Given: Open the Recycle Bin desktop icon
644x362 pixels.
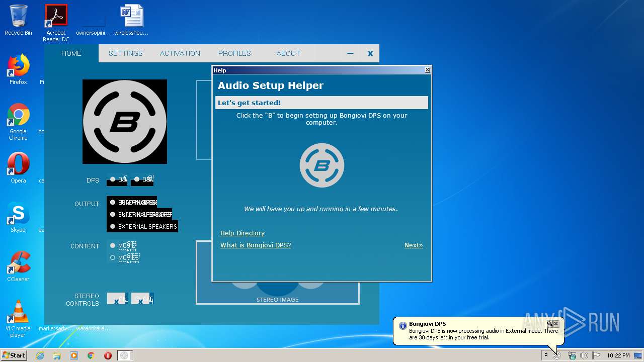Looking at the screenshot, I should point(18,20).
